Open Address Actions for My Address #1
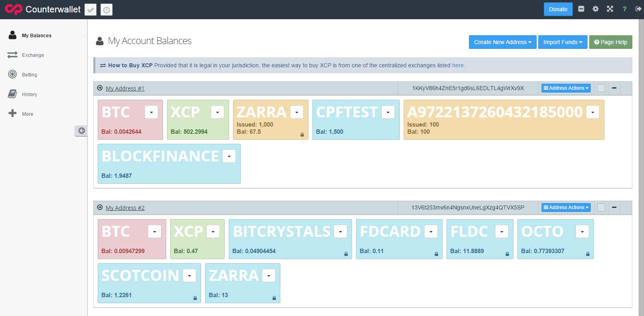This screenshot has width=644, height=316. (x=566, y=88)
